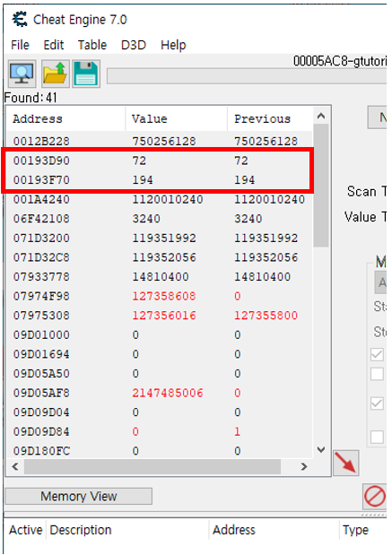This screenshot has width=392, height=555.
Task: Select address 071D3200 row
Action: click(160, 238)
